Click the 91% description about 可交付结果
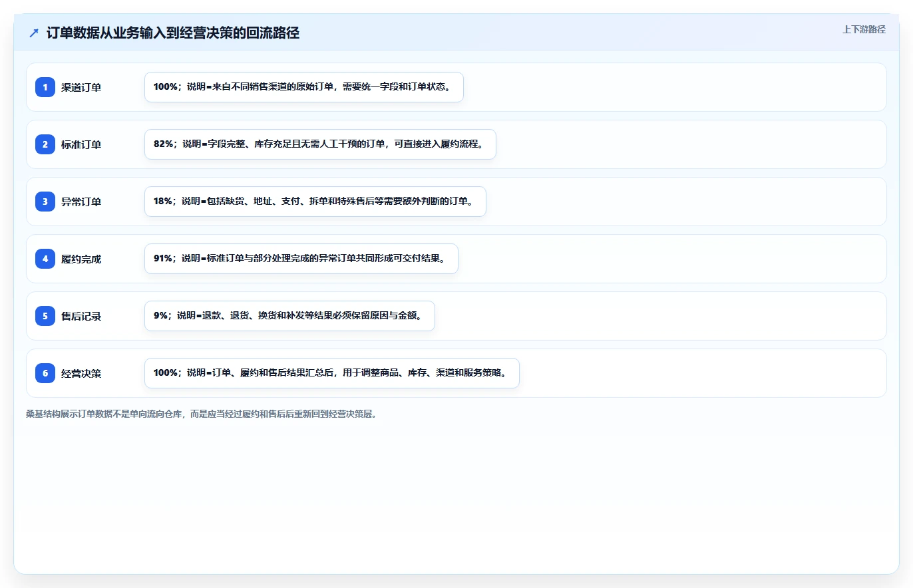The height and width of the screenshot is (588, 913). click(x=301, y=259)
